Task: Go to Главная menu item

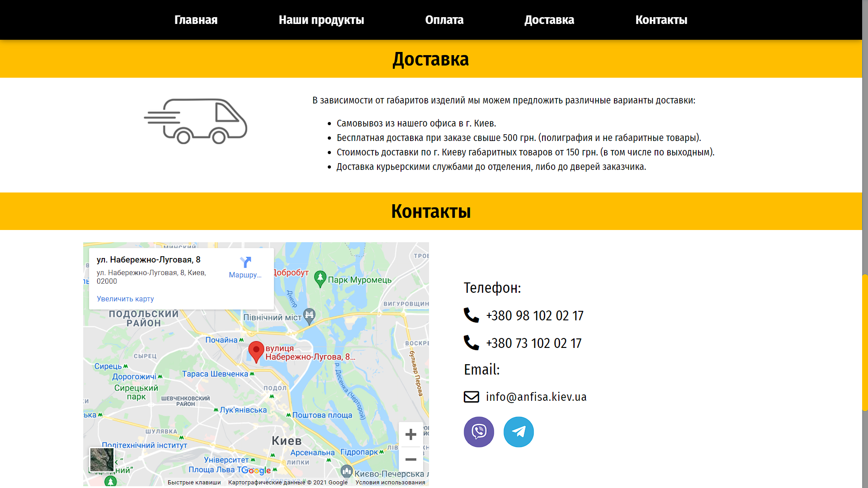Action: coord(196,20)
